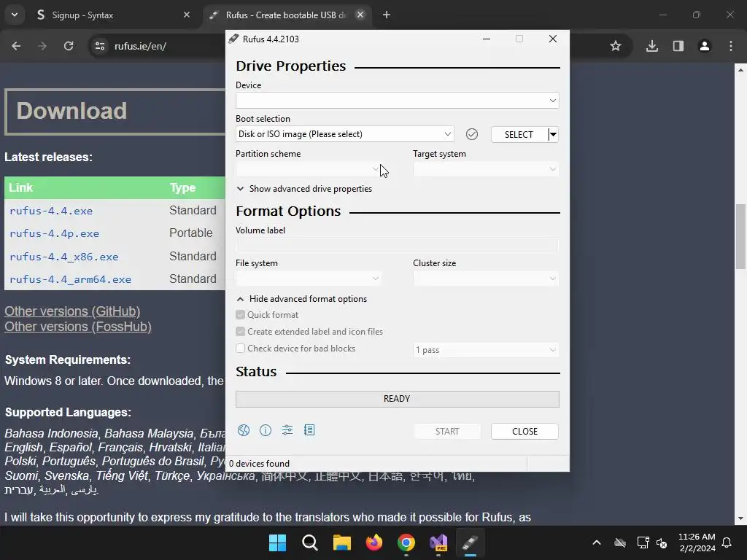The width and height of the screenshot is (747, 560).
Task: Click the SELECT button
Action: pos(519,135)
